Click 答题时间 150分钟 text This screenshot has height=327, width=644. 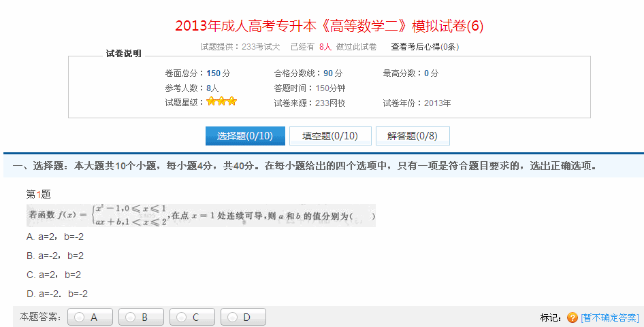click(x=310, y=88)
